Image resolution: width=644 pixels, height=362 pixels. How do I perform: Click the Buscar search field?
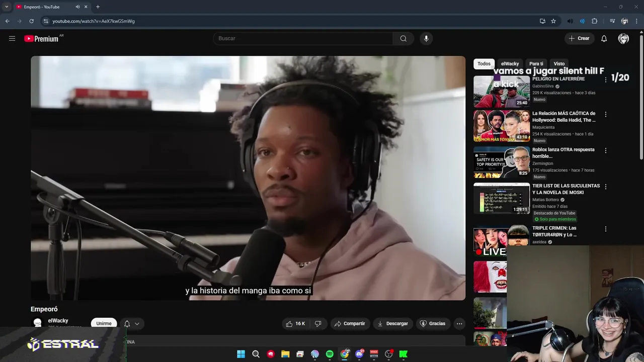(303, 38)
